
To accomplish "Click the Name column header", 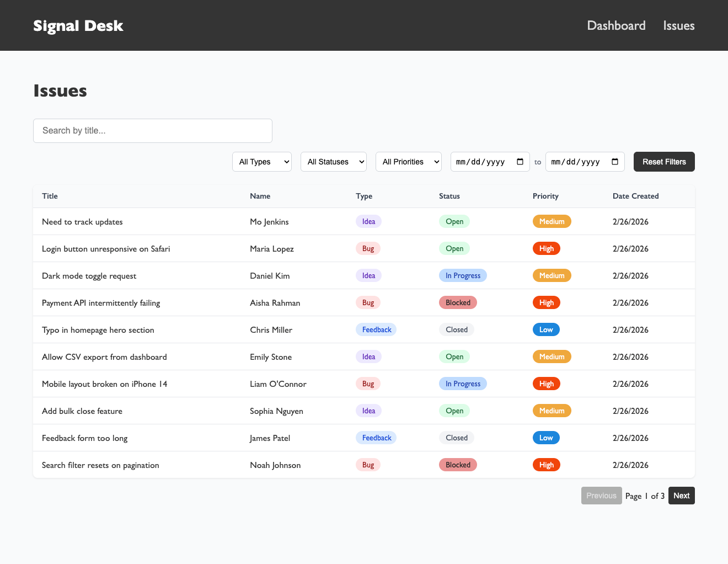I will pos(260,196).
